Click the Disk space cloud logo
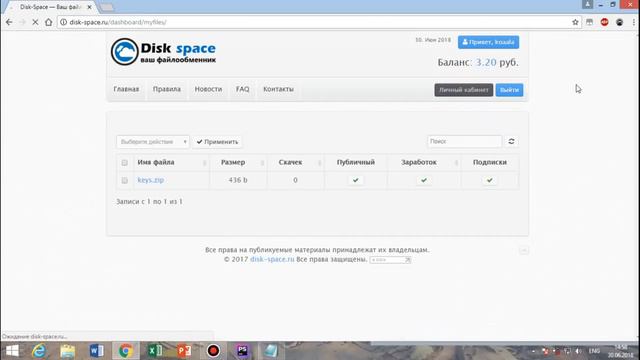 click(x=124, y=52)
